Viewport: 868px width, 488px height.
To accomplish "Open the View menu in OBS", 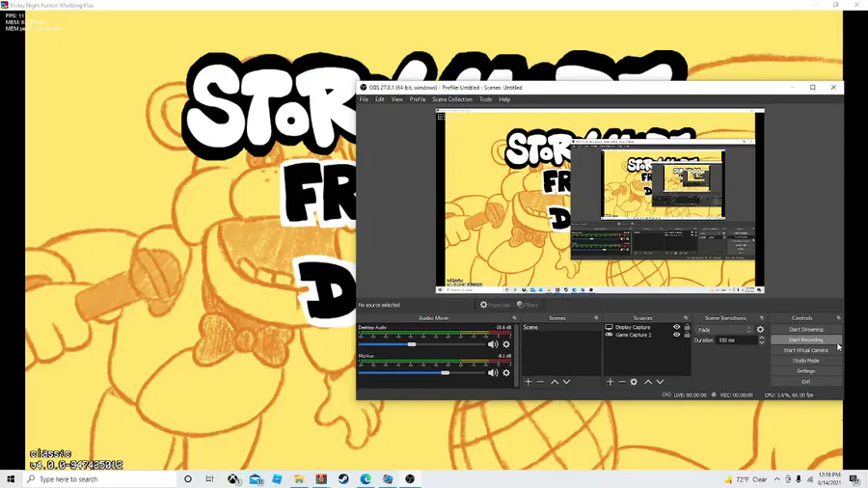I will (x=397, y=99).
